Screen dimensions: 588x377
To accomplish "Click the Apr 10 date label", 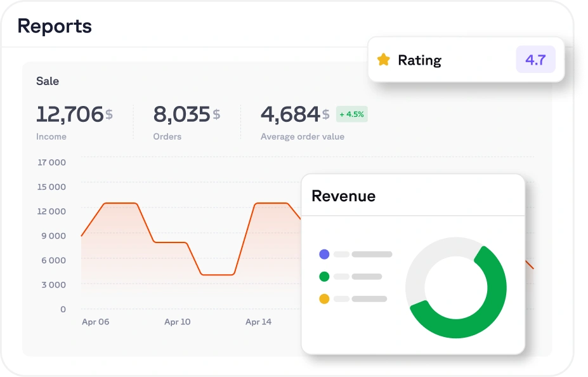I will tap(178, 322).
